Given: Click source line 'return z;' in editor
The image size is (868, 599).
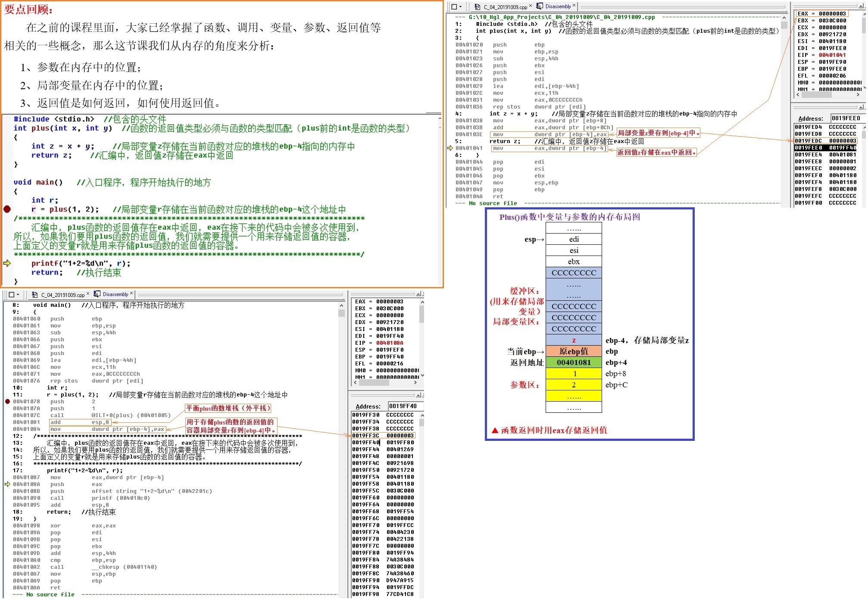Looking at the screenshot, I should point(51,155).
